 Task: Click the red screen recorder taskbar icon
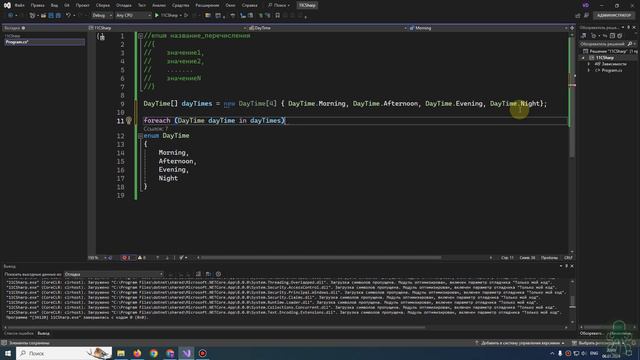click(203, 353)
